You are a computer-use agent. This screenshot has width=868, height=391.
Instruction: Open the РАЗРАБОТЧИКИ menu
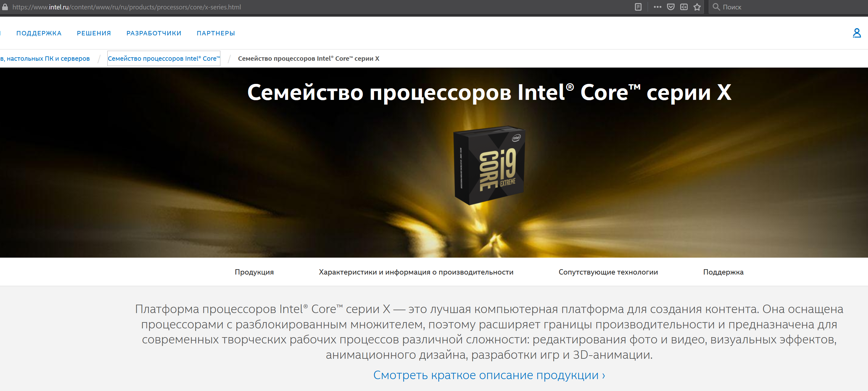pyautogui.click(x=154, y=33)
